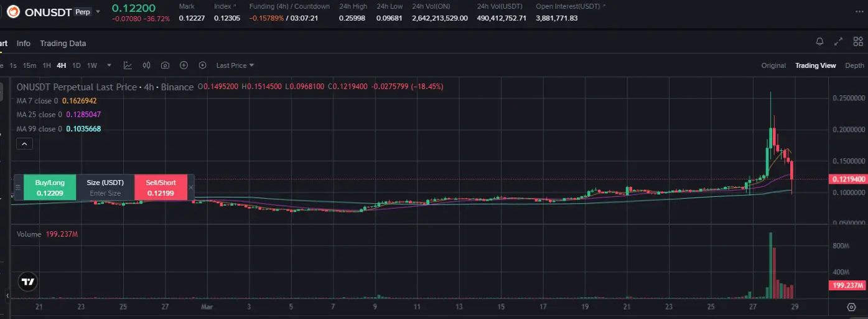
Task: Click the Open Interest(USDT) label
Action: pyautogui.click(x=568, y=6)
